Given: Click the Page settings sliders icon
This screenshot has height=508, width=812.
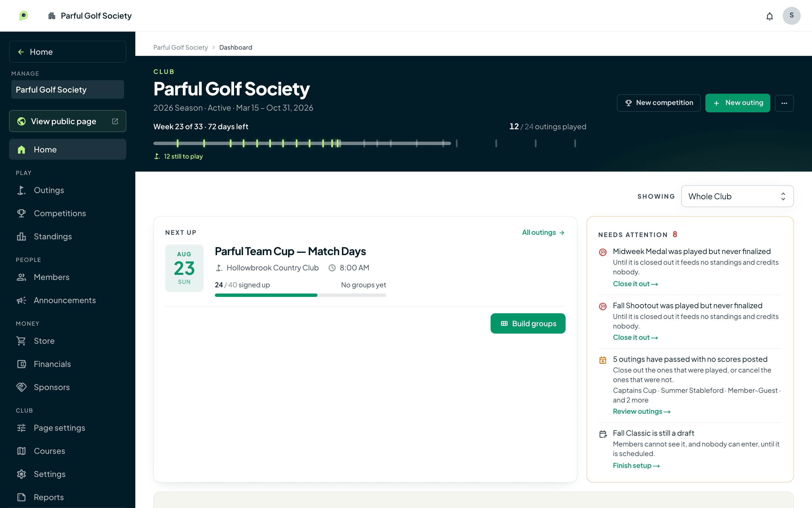Looking at the screenshot, I should point(21,428).
